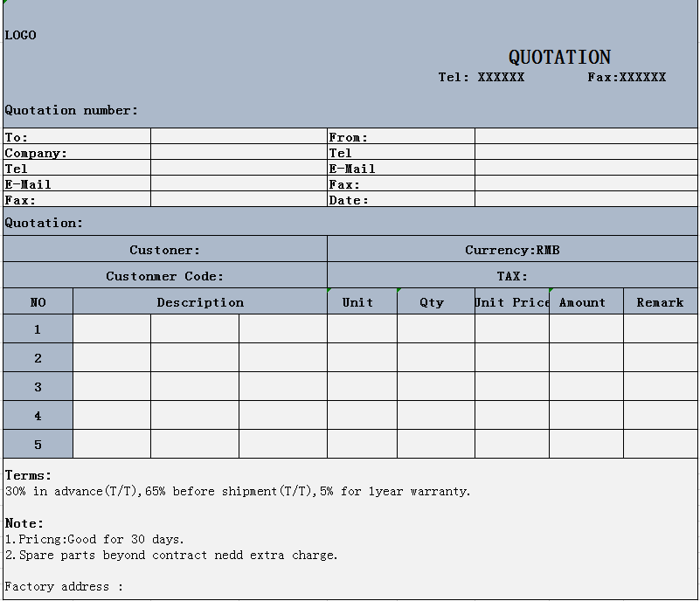This screenshot has height=601, width=700.
Task: Select the 'From:' label cell
Action: tap(401, 136)
